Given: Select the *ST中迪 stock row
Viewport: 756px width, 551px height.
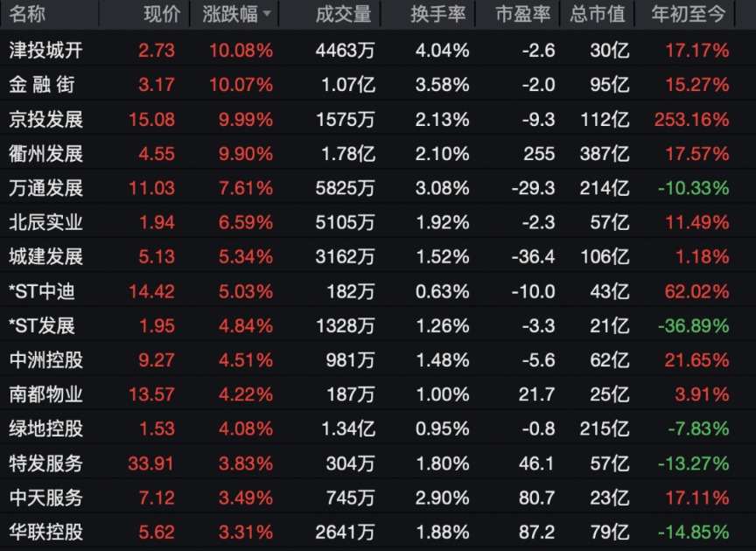Looking at the screenshot, I should pos(42,291).
